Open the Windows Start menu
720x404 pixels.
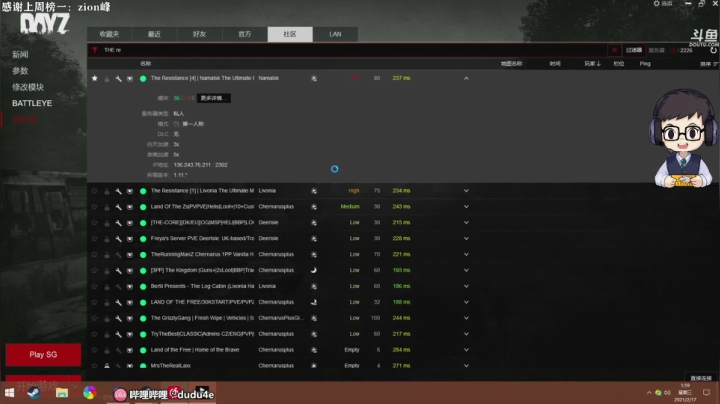coord(9,393)
